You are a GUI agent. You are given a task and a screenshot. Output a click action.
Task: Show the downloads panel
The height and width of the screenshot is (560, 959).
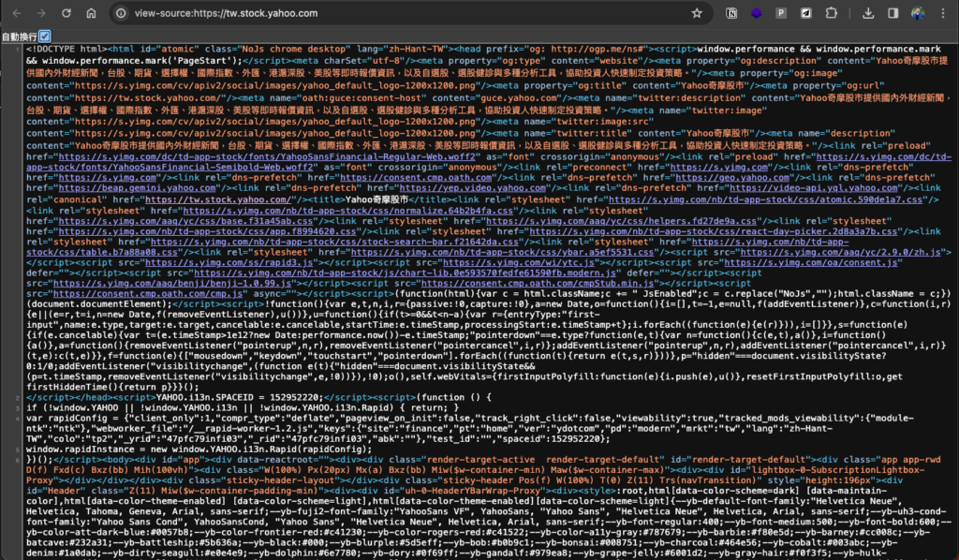[x=868, y=13]
